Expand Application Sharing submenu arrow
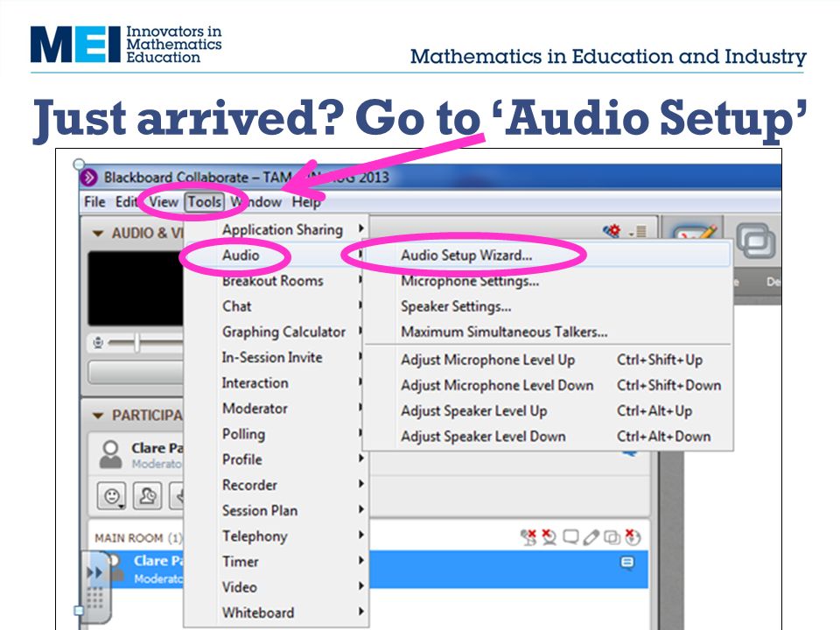The image size is (840, 630). tap(361, 228)
